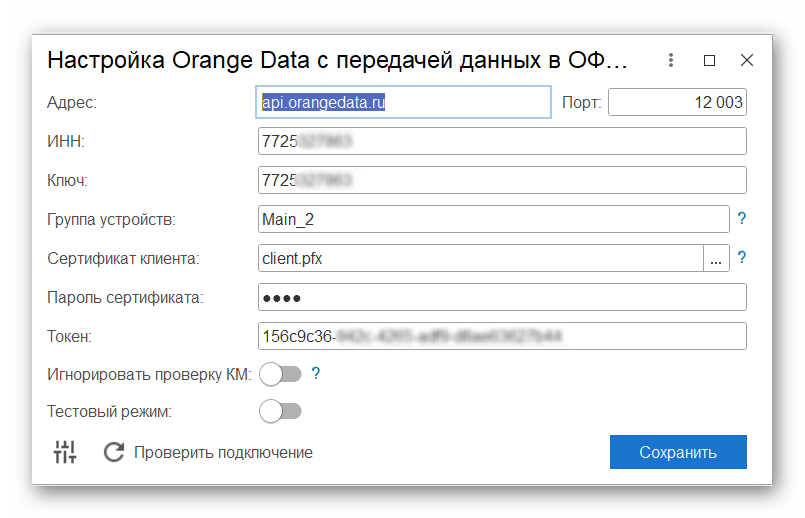Open help for Группа устройств field

point(741,218)
